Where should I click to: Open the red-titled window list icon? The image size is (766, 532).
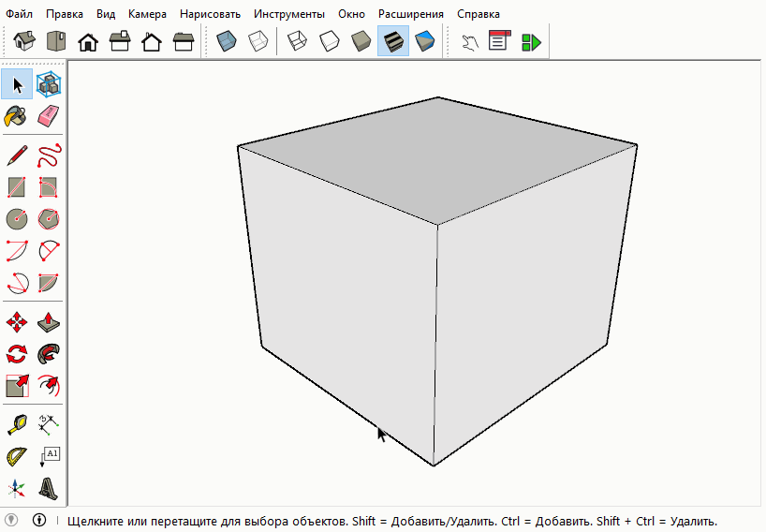[x=499, y=41]
